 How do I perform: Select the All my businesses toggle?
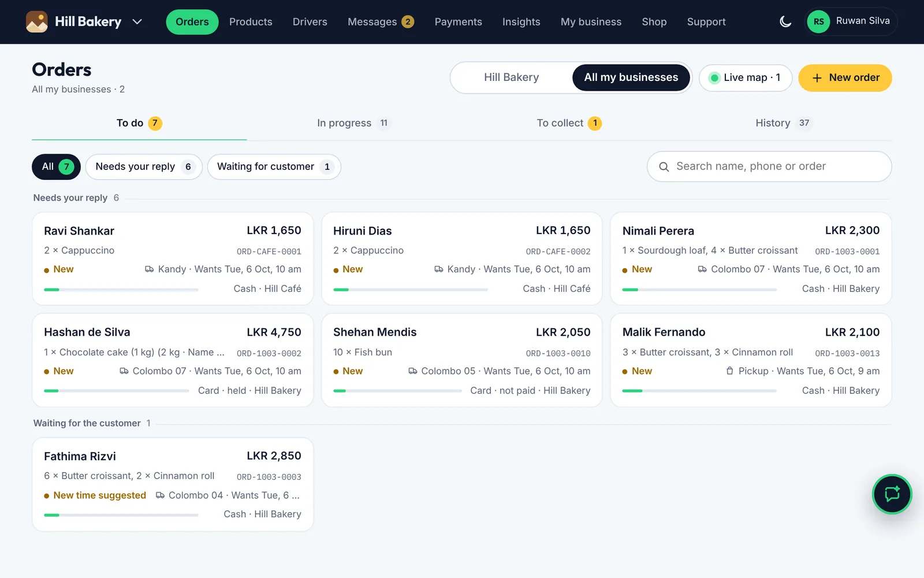coord(631,77)
